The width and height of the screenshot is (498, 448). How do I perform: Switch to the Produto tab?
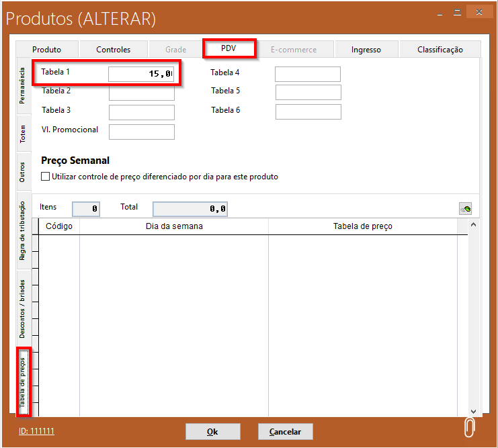47,50
